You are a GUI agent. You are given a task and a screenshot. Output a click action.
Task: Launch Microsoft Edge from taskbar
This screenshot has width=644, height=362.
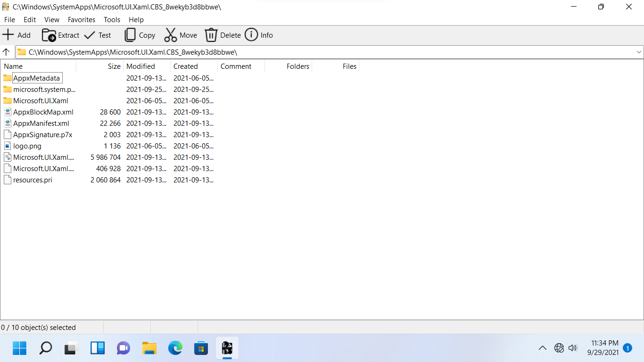click(175, 348)
